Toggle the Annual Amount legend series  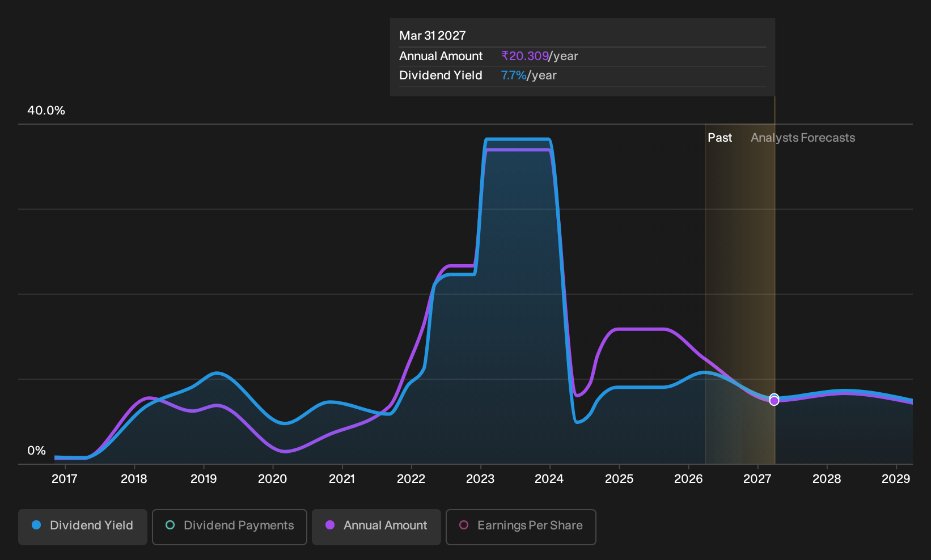coord(376,527)
